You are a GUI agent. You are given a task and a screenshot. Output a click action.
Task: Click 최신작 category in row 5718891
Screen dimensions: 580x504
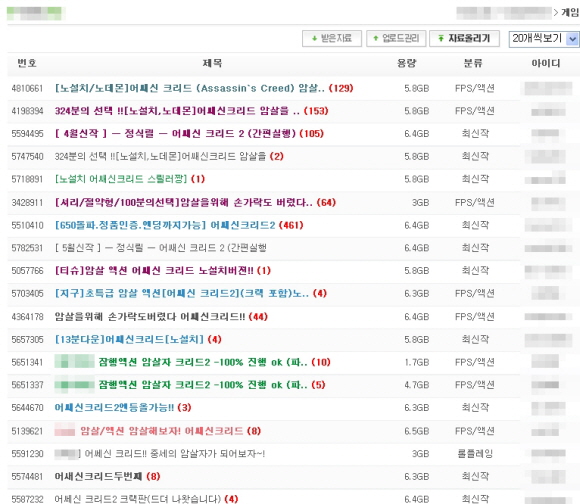click(x=475, y=179)
